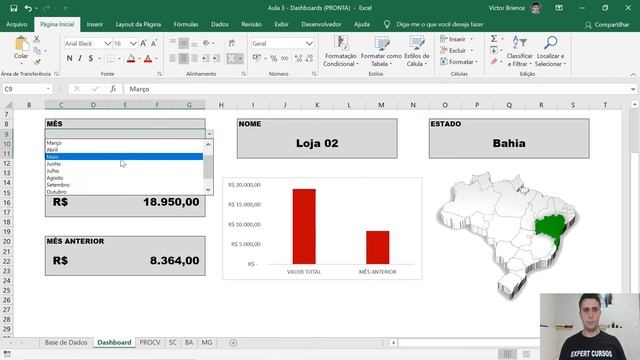This screenshot has height=360, width=640.
Task: Click the MÊS cell dropdown arrow
Action: point(209,134)
